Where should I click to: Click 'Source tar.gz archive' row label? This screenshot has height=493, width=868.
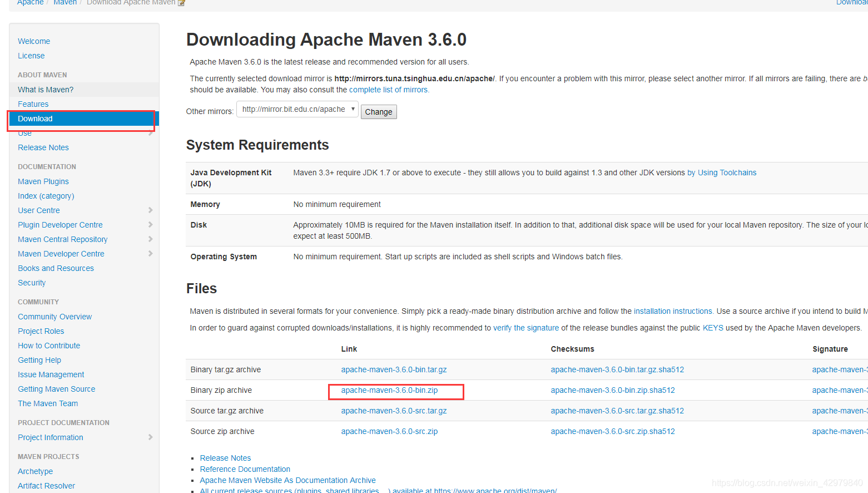pyautogui.click(x=227, y=411)
